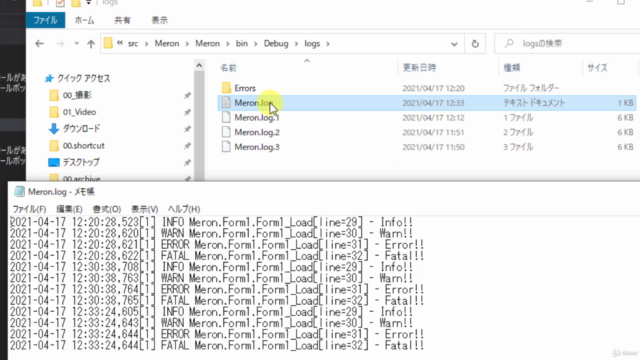Sort files by サイズ column header
The width and height of the screenshot is (640, 360).
click(x=598, y=68)
